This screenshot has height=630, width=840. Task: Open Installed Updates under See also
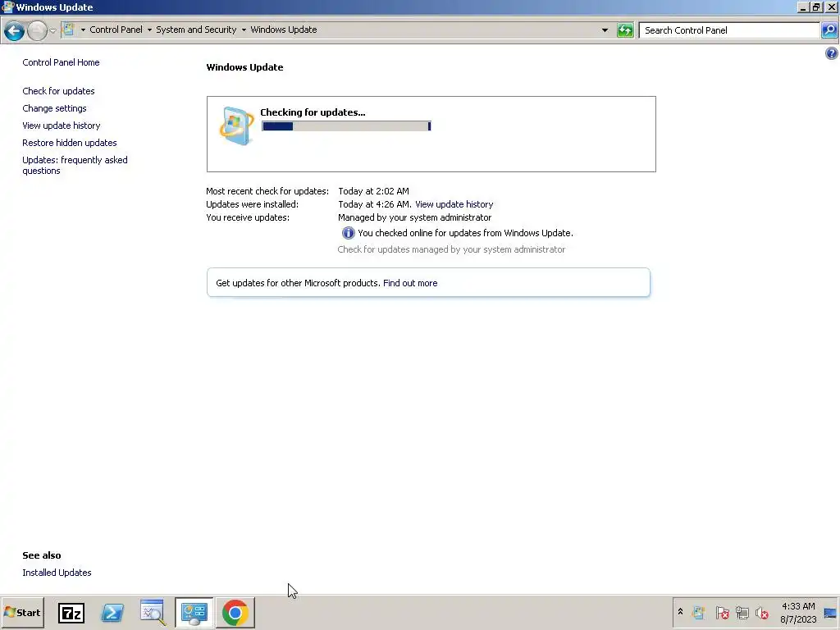[x=57, y=572]
